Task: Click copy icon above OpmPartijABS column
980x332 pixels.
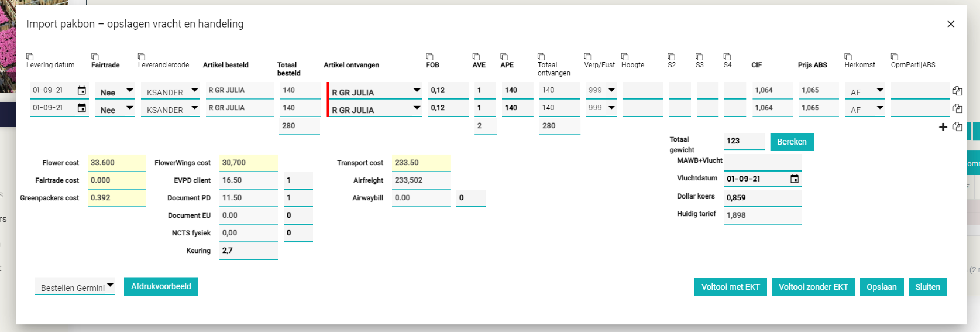Action: click(x=894, y=57)
